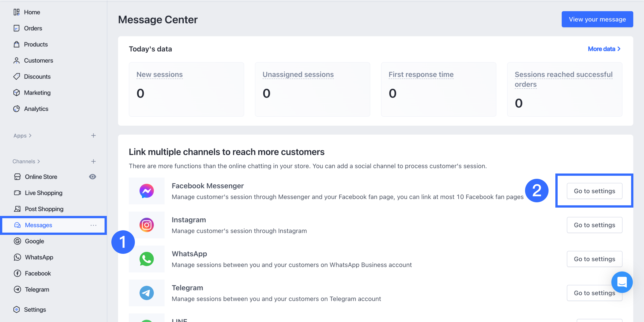Open the floating chat support bubble
This screenshot has width=644, height=322.
[622, 282]
